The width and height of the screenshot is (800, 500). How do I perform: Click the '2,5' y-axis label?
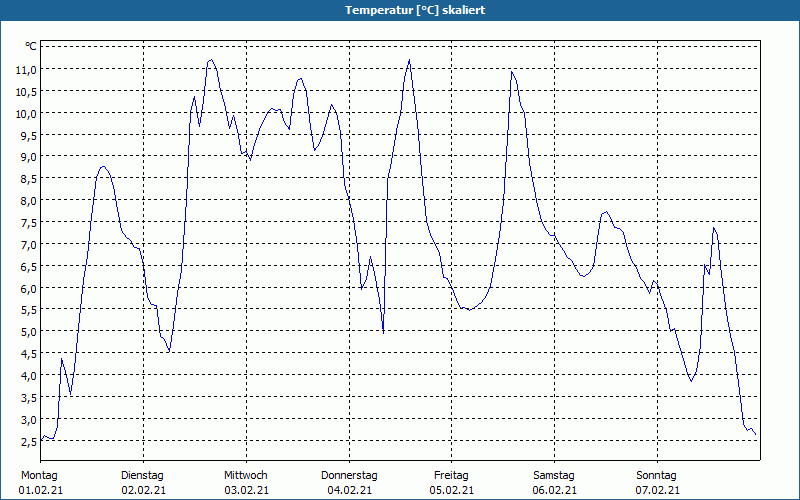29,442
